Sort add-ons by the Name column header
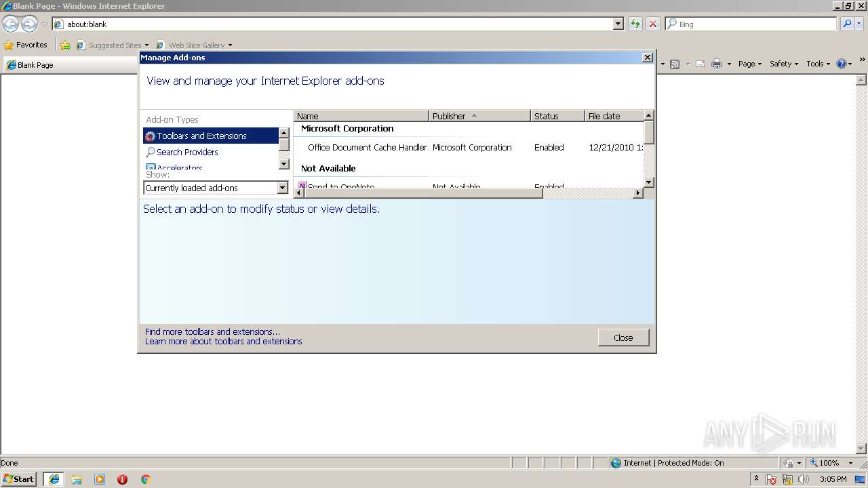 tap(361, 116)
